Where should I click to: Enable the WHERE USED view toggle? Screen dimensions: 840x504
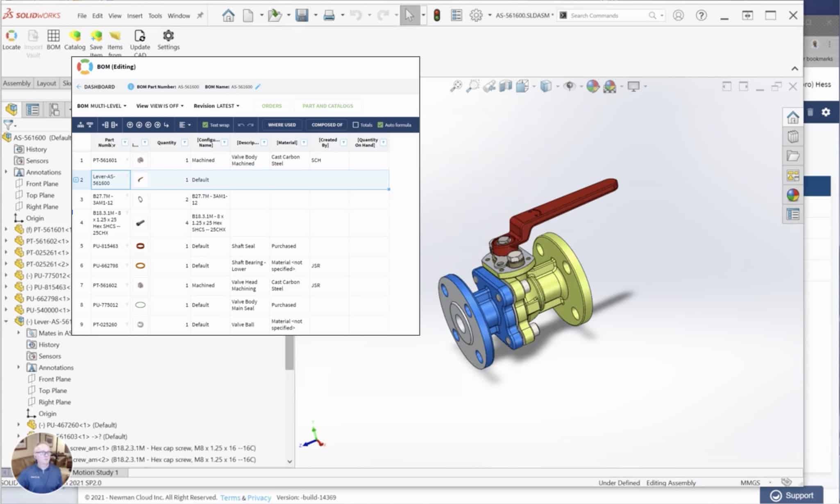[282, 124]
